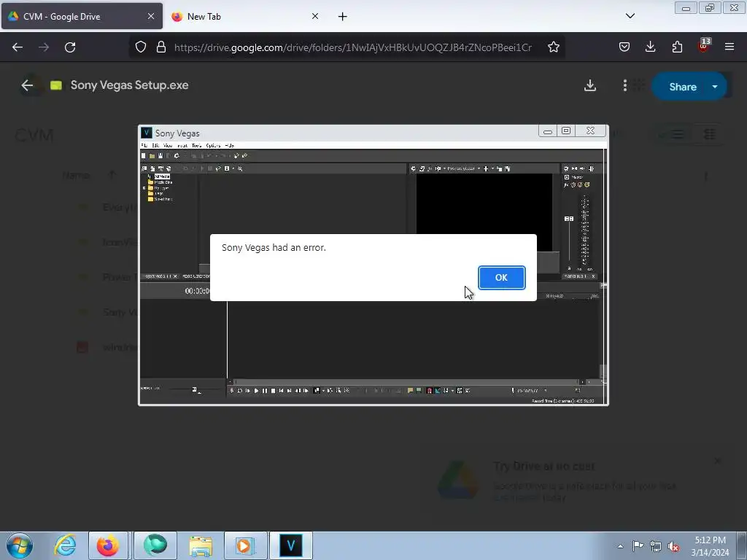Open the Firefox downloads panel
747x560 pixels.
tap(650, 47)
